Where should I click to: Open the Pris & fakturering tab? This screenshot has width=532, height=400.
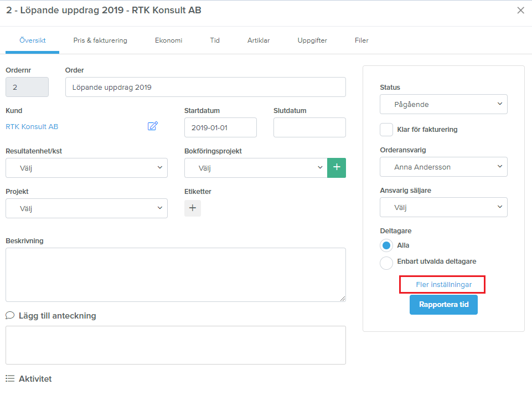point(100,40)
